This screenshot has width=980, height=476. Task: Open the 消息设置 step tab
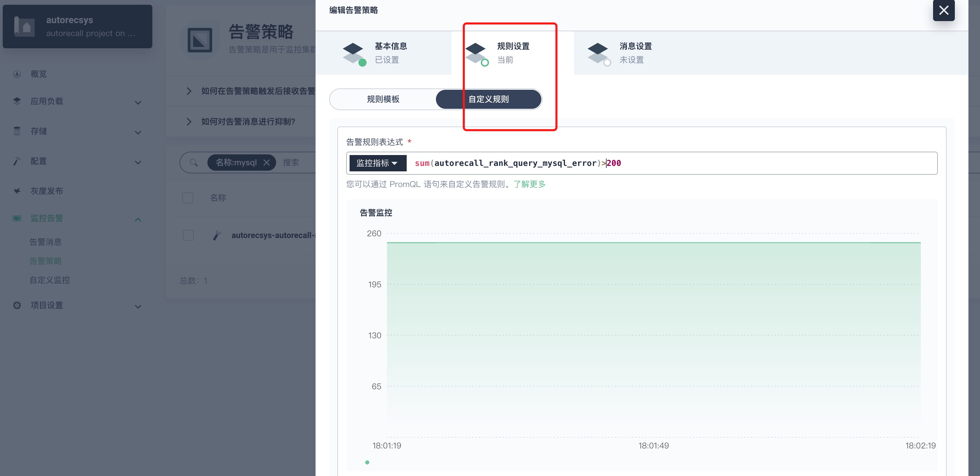[x=635, y=53]
